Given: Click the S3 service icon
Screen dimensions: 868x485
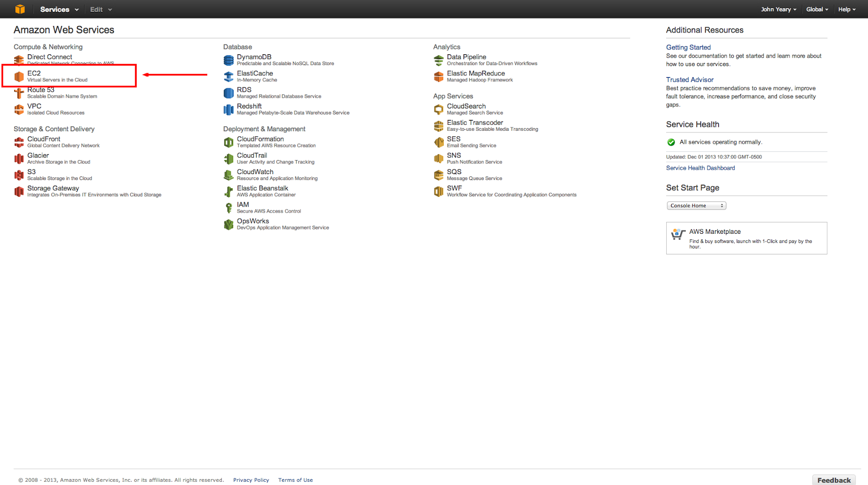Looking at the screenshot, I should [x=19, y=175].
